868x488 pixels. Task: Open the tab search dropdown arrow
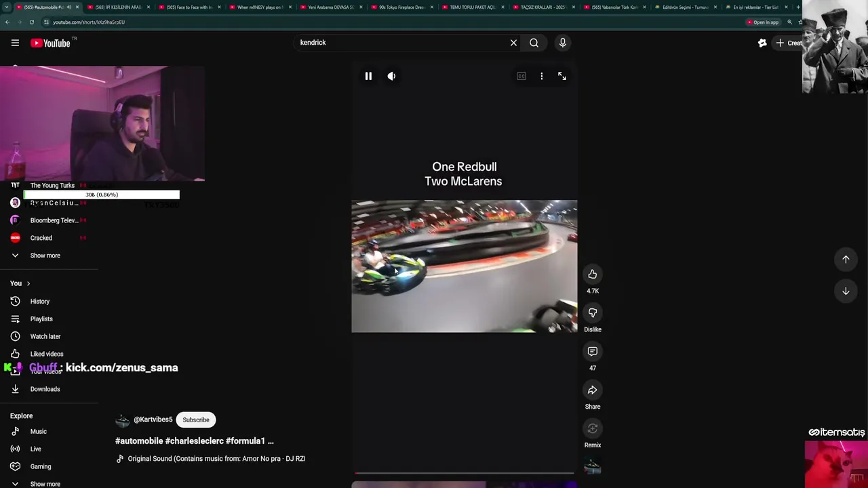pos(7,7)
